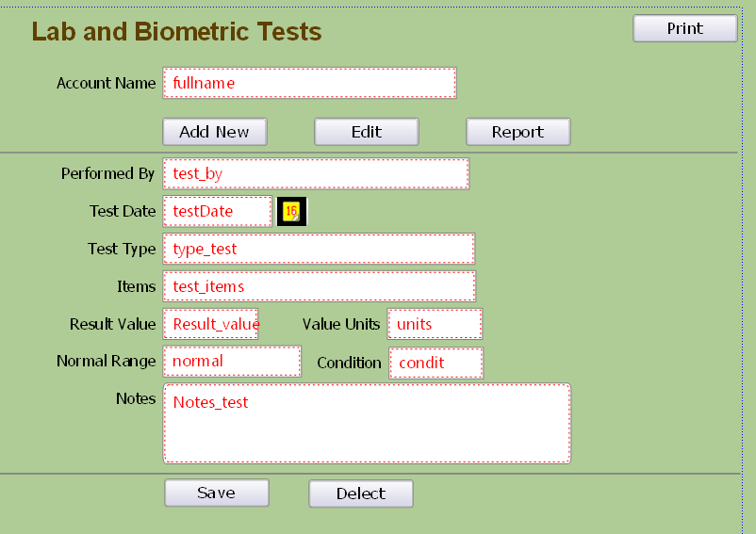Click the Normal Range normal field
756x534 pixels.
tap(233, 361)
